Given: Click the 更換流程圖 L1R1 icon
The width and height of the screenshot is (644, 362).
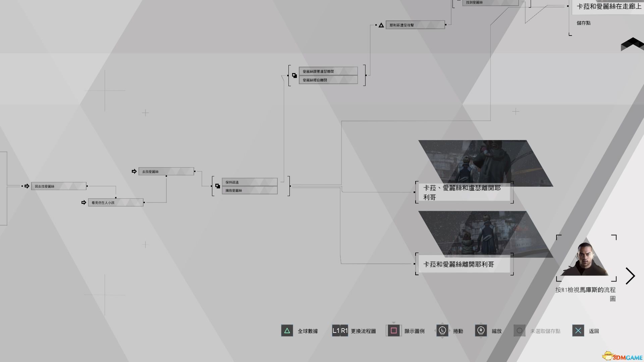Looking at the screenshot, I should (340, 330).
